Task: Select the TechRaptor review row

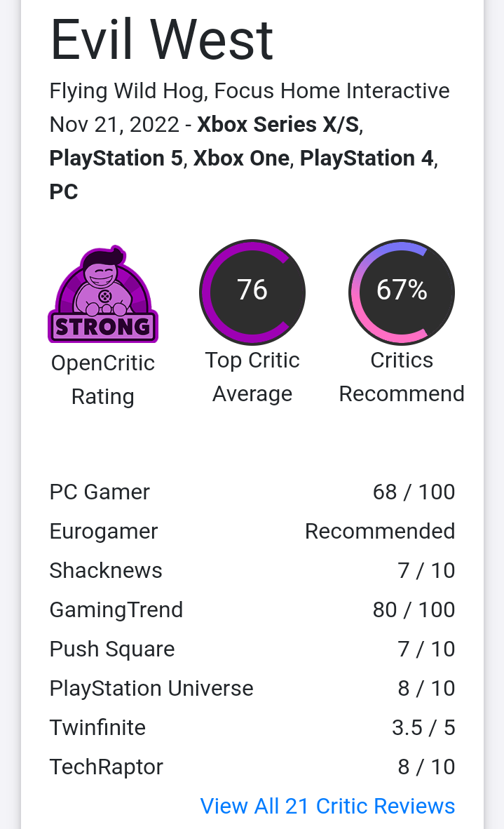Action: (252, 767)
